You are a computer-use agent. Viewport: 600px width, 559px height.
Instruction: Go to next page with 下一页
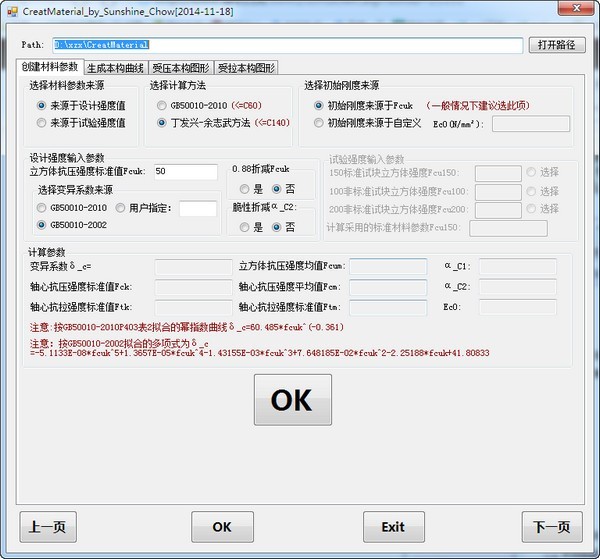click(x=551, y=527)
